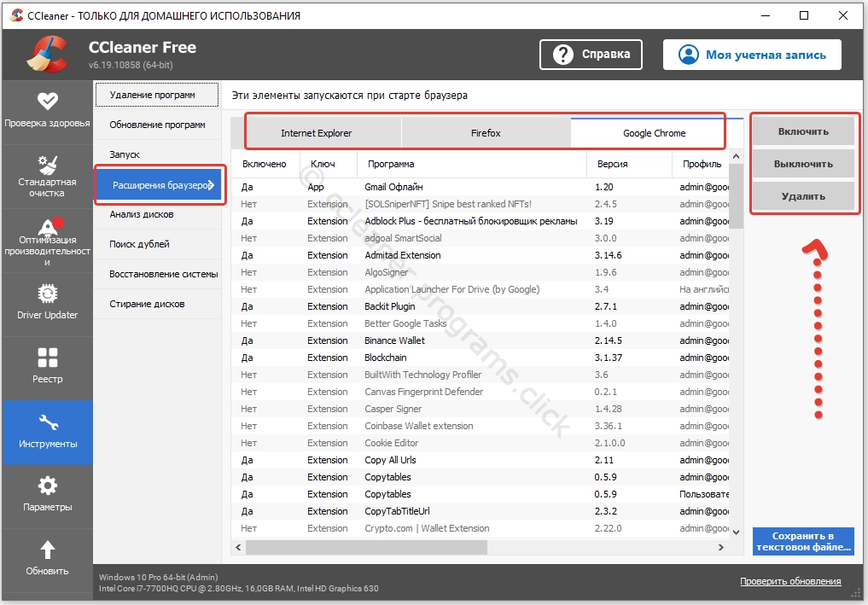Select Tools wrench icon

(47, 422)
